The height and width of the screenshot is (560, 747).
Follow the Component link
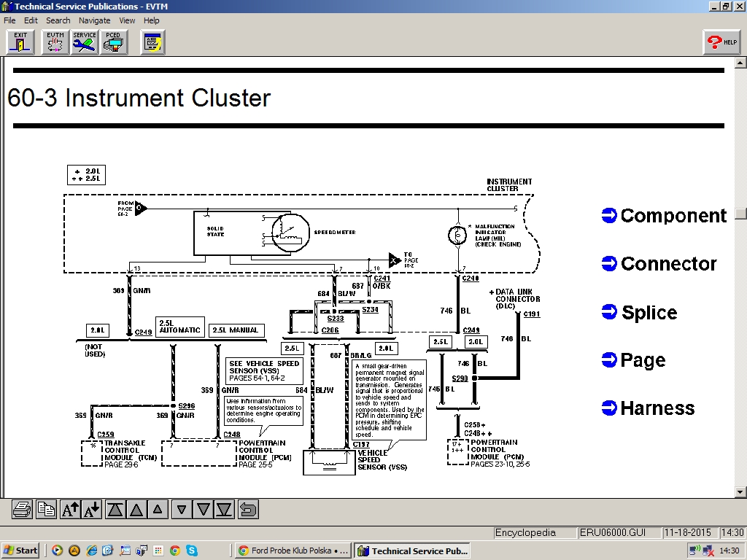664,216
